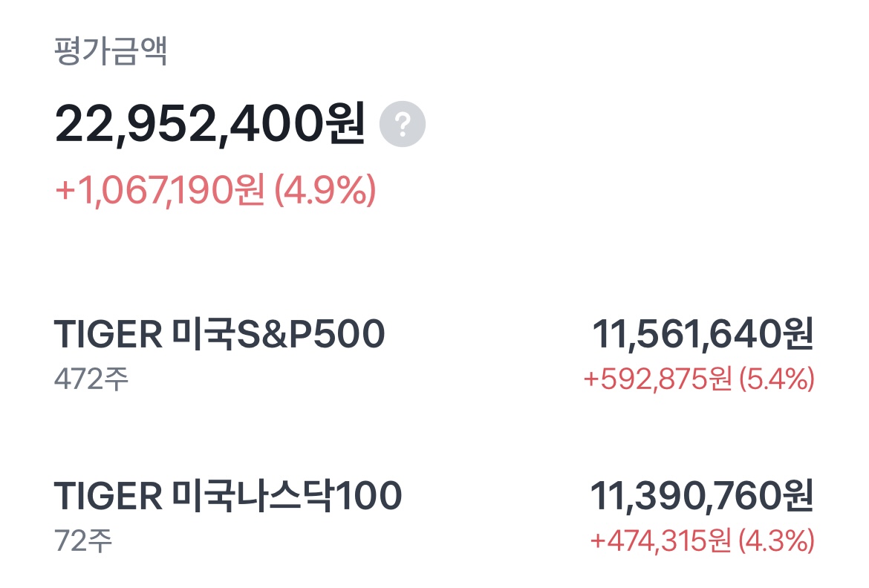Open the TIGER 미국나스닥100 holding
Screen dimensions: 869x588
coord(228,496)
